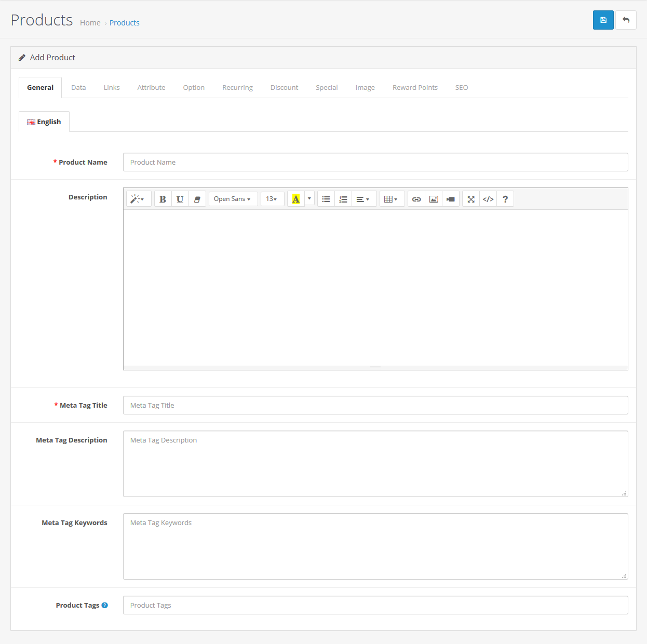The height and width of the screenshot is (644, 647).
Task: Open the font size 13 dropdown
Action: 272,199
